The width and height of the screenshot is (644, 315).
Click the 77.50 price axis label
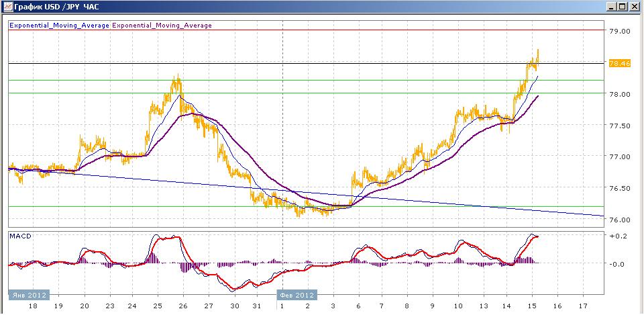pyautogui.click(x=620, y=126)
